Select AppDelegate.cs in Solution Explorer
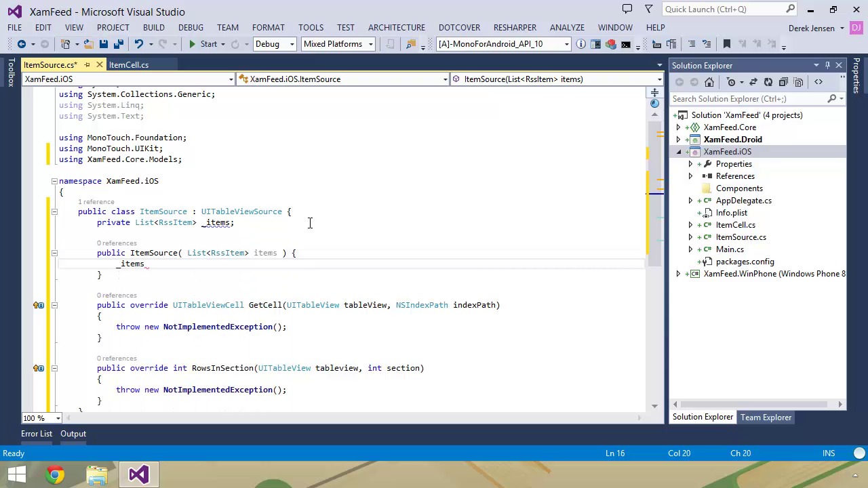 point(743,201)
